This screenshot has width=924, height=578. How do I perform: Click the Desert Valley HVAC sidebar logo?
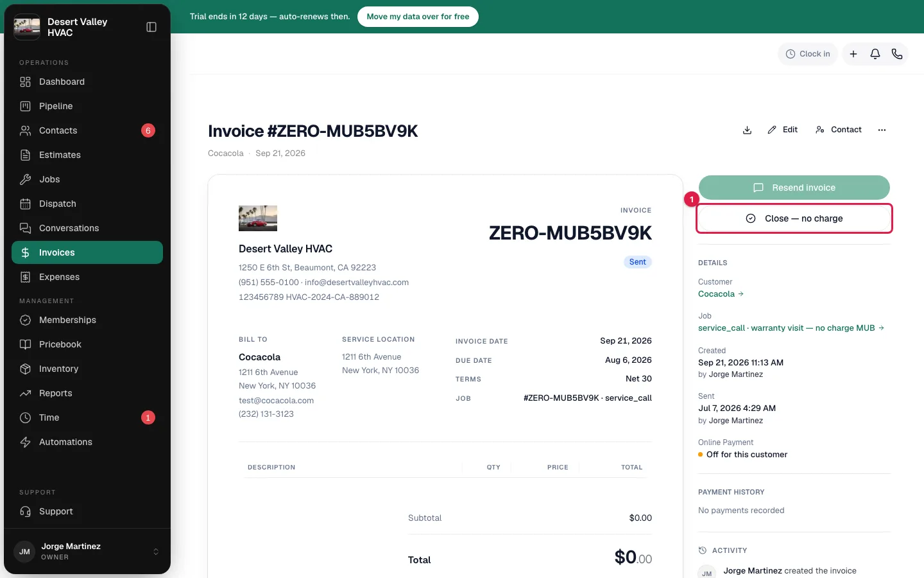click(27, 27)
